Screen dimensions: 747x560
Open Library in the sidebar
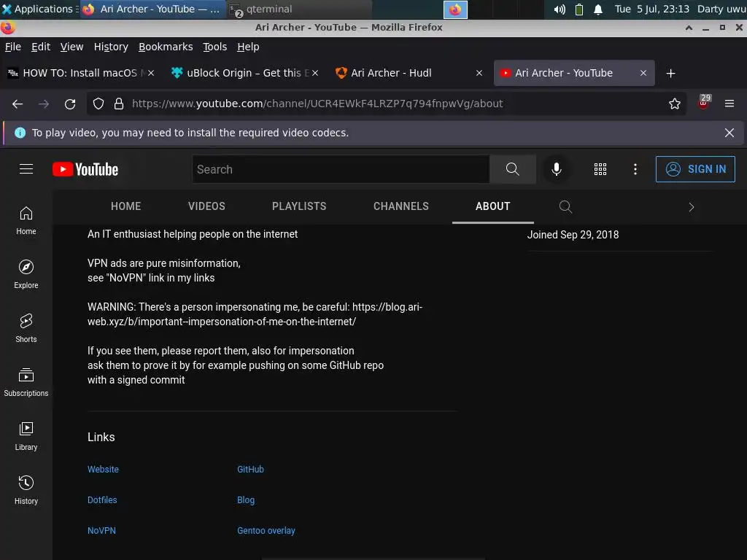point(26,436)
